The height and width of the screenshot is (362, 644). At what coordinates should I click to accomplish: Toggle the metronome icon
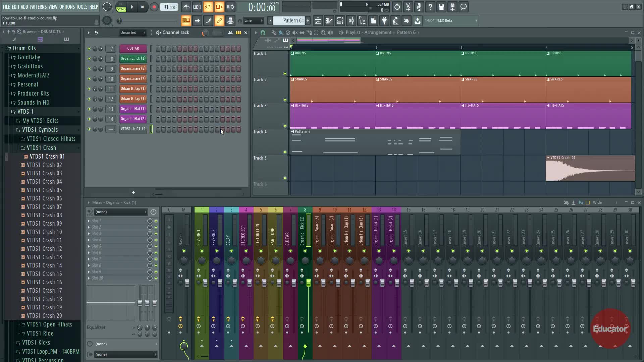coord(186,7)
